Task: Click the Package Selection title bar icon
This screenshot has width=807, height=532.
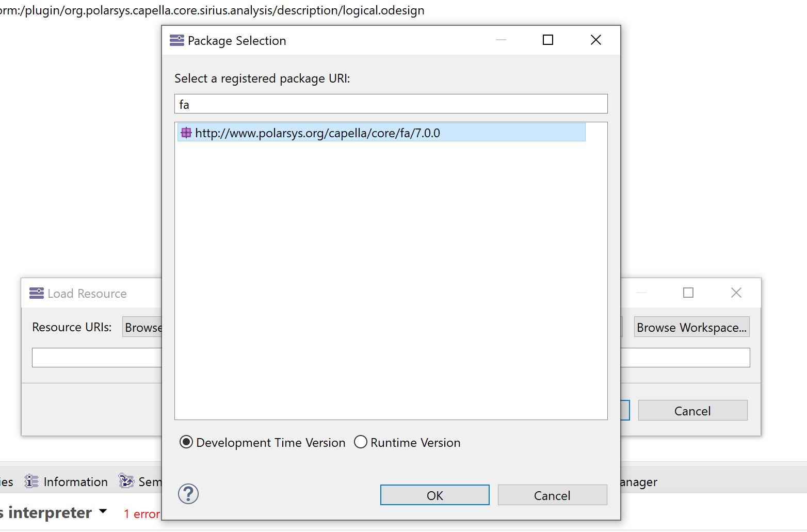Action: point(177,40)
